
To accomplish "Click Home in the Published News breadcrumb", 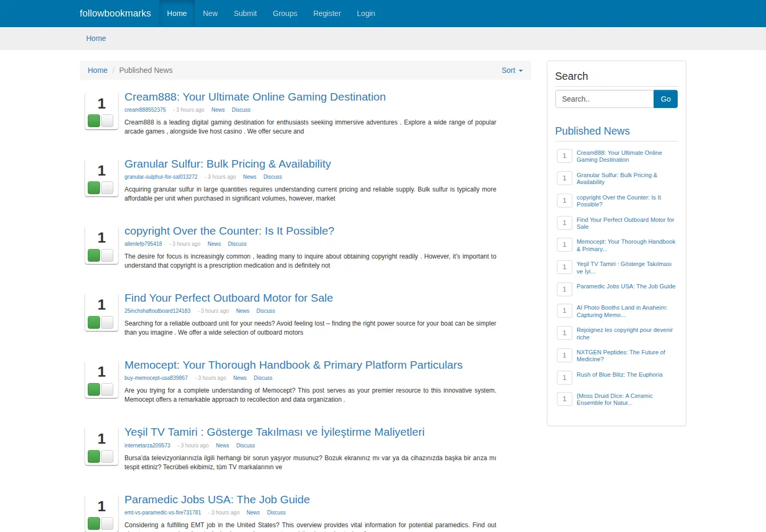I will [97, 70].
